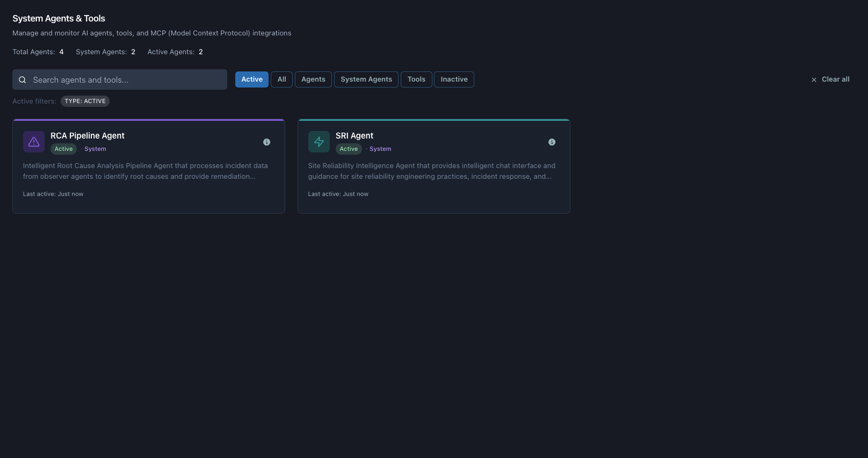This screenshot has height=458, width=868.
Task: Click the System Agents: 2 statistic
Action: pyautogui.click(x=106, y=52)
